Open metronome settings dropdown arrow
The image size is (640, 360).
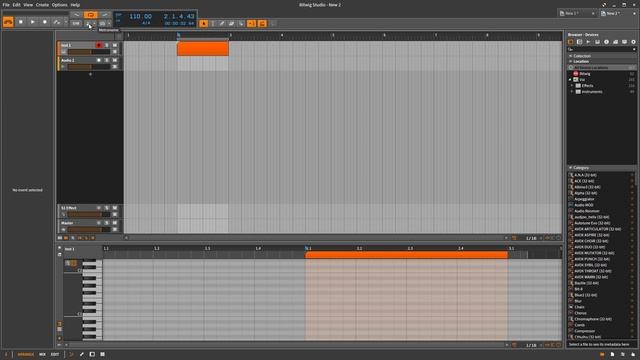(94, 24)
